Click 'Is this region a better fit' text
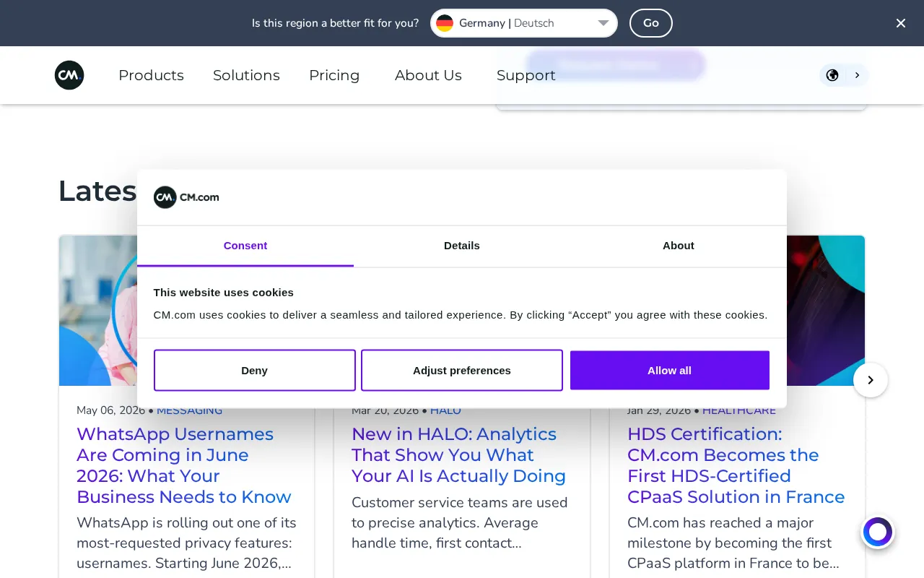The width and height of the screenshot is (924, 578). (x=335, y=23)
